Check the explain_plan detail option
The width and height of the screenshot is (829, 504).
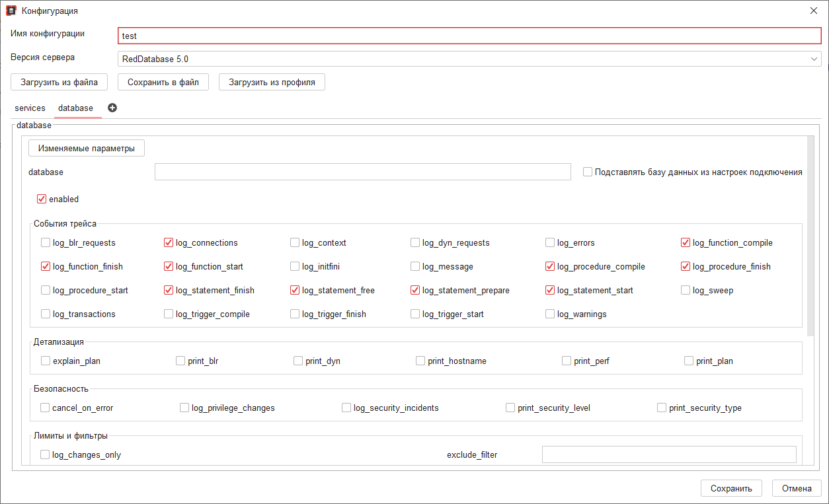[x=45, y=361]
